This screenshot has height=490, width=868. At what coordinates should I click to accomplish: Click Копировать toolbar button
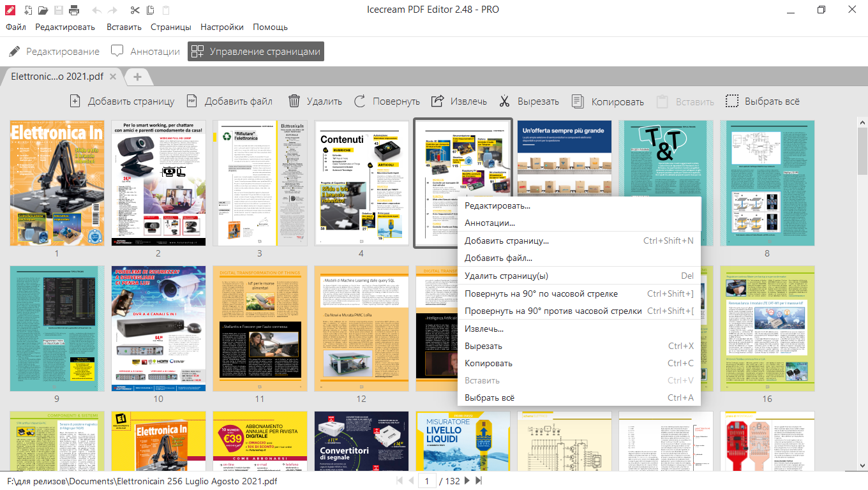coord(608,101)
